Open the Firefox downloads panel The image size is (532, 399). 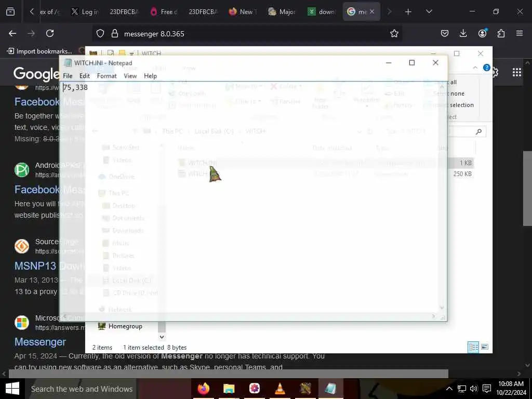(x=463, y=33)
